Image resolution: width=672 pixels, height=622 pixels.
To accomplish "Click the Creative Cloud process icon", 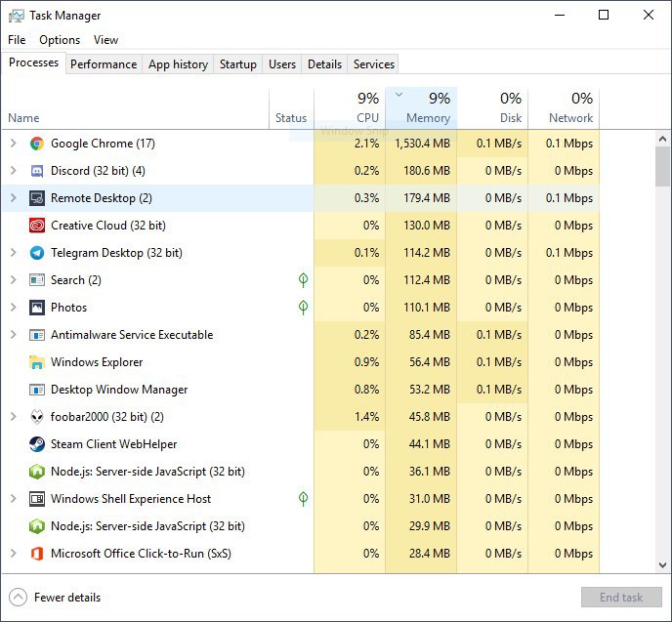I will pos(37,226).
